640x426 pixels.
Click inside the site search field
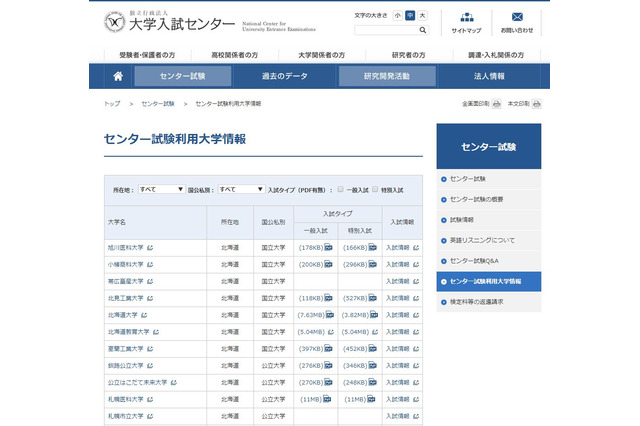tap(386, 30)
